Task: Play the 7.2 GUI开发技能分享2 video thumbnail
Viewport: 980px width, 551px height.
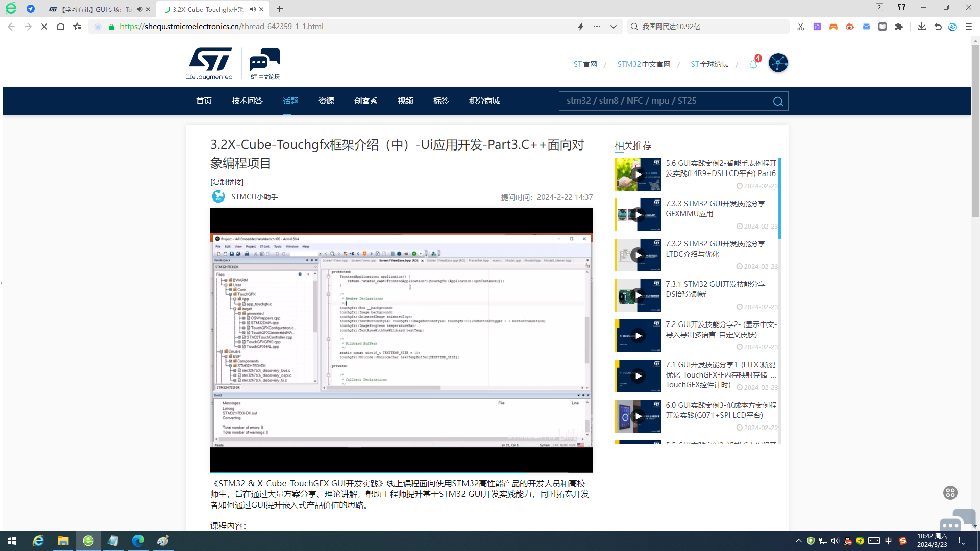Action: tap(638, 336)
